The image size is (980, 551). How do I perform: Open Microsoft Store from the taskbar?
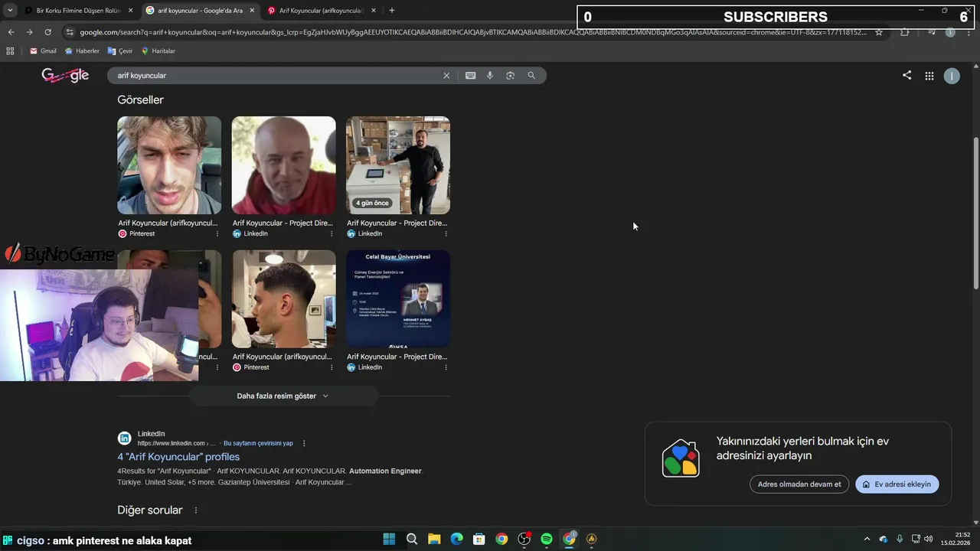click(479, 539)
